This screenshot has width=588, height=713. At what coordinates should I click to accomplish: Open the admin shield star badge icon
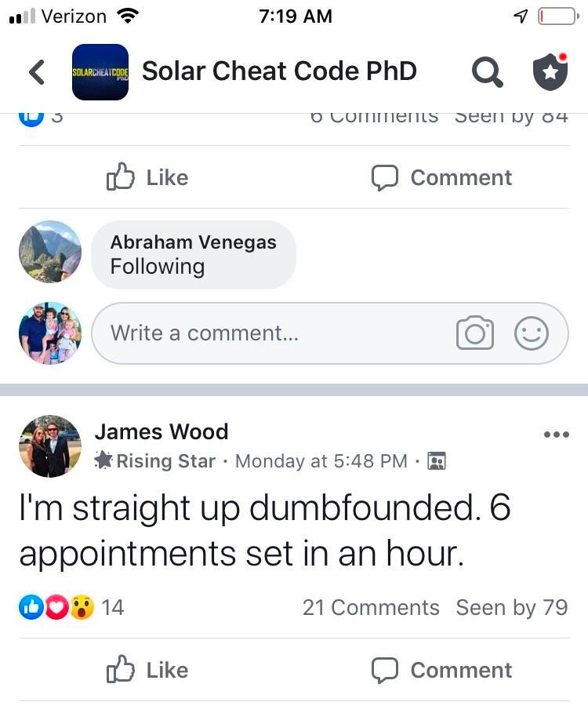coord(550,72)
